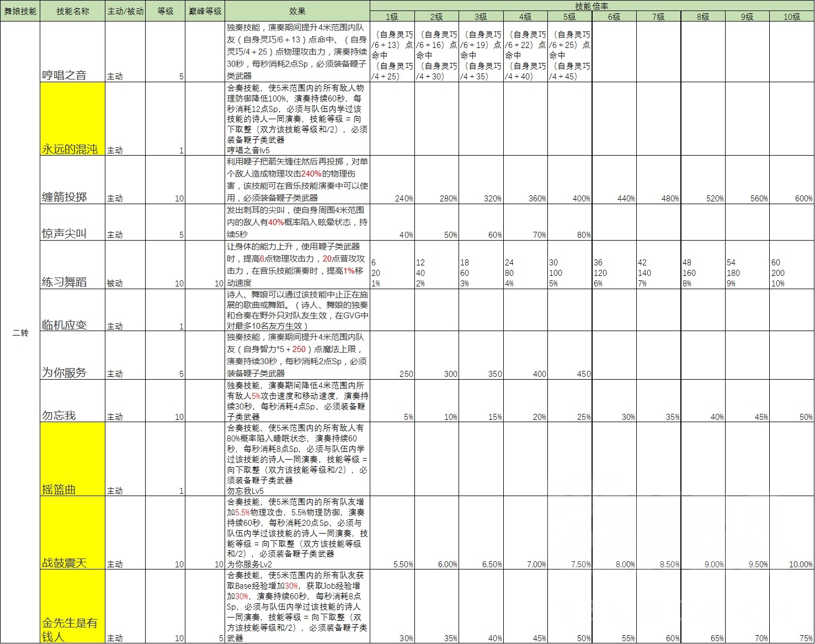This screenshot has width=815, height=644.
Task: Select 惊声尖叫 effect description cell
Action: point(297,222)
